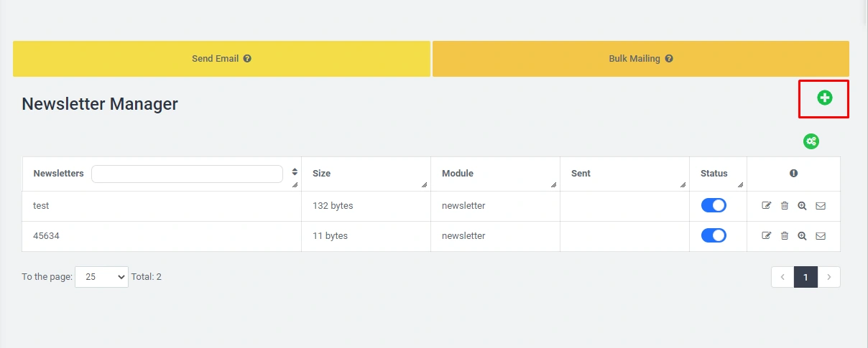
Task: Click the Send Email help question icon
Action: [247, 59]
